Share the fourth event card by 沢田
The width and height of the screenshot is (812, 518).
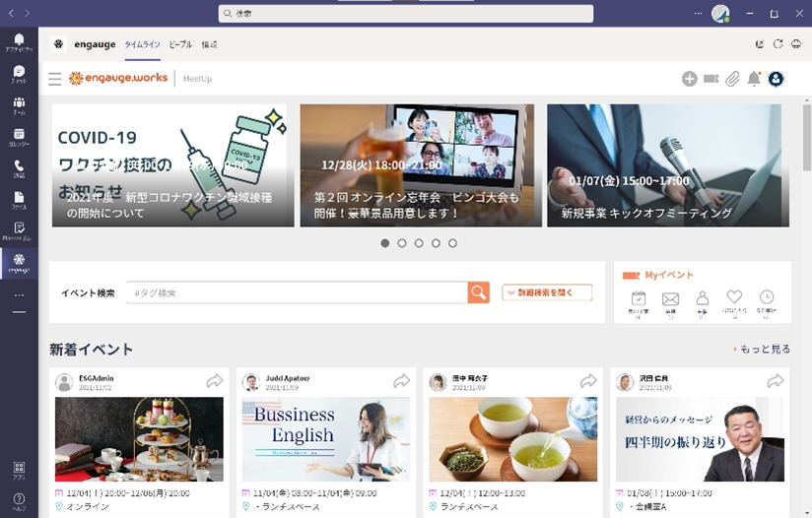pos(776,382)
